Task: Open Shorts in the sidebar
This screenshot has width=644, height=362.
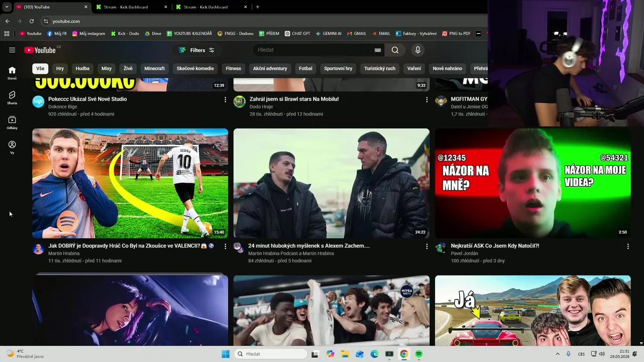Action: (x=12, y=98)
